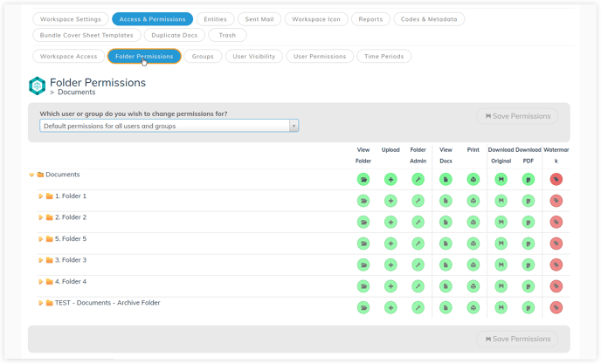Toggle View Docs permission for Documents
This screenshot has height=364, width=601.
(x=446, y=179)
